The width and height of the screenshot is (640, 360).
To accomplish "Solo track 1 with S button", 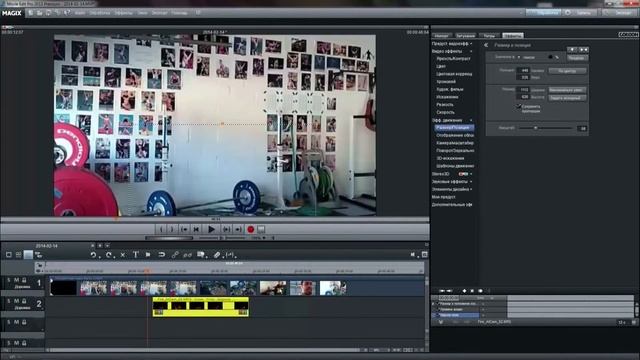I will click(x=9, y=280).
